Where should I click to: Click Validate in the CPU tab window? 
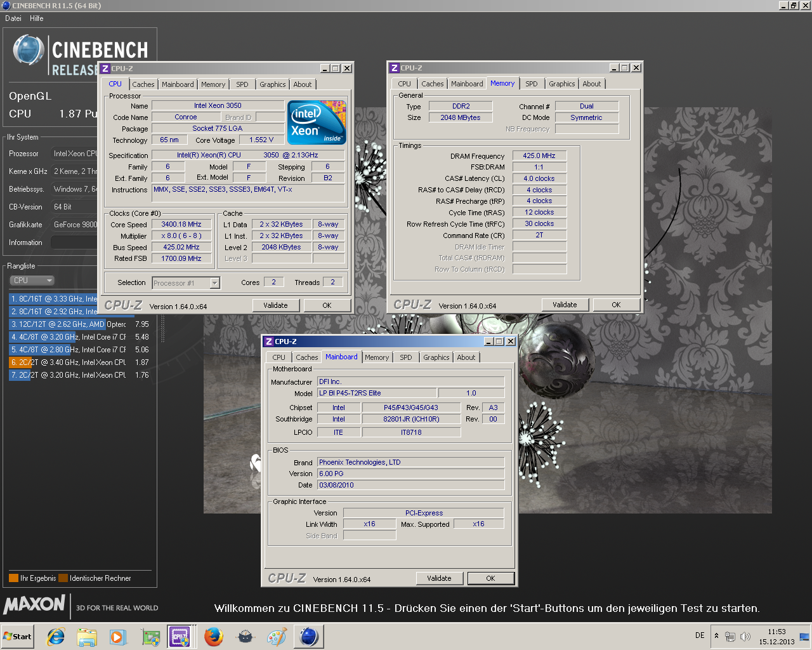(x=275, y=305)
